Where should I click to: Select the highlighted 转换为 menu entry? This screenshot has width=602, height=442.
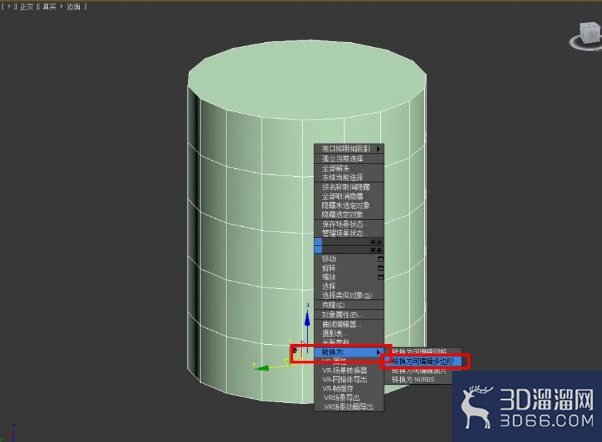[x=349, y=352]
